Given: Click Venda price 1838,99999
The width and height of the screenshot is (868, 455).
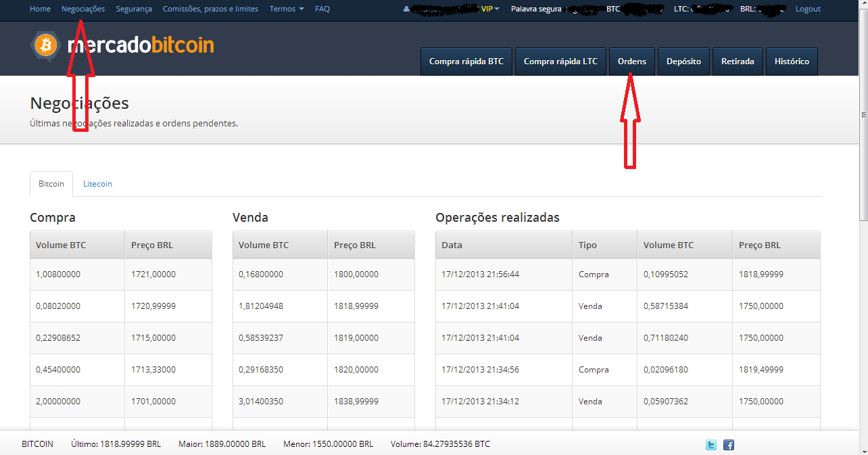Looking at the screenshot, I should pos(356,402).
